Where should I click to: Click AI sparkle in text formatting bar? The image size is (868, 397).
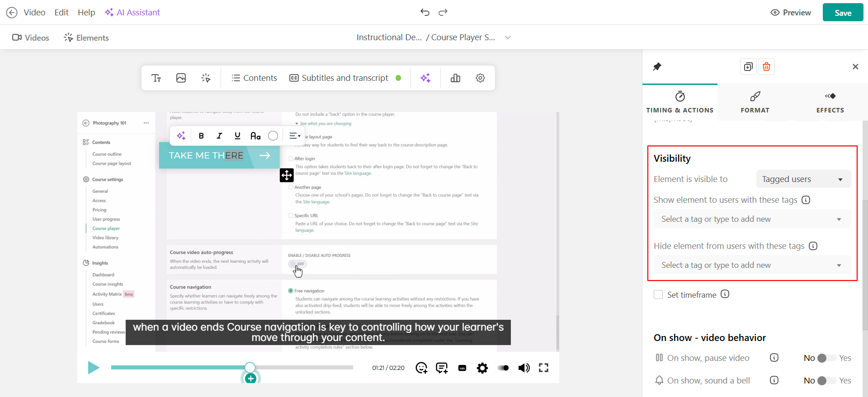coord(181,135)
